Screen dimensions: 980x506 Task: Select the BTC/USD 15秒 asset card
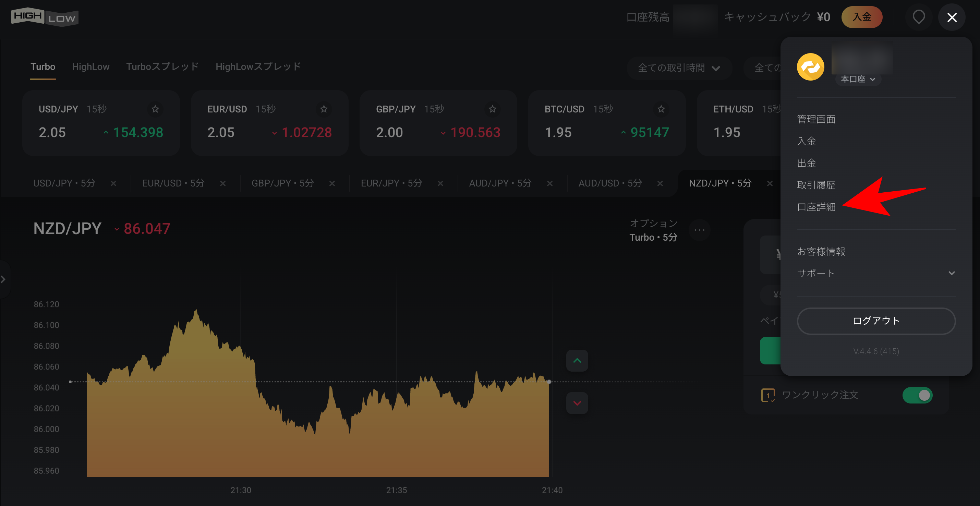(x=607, y=123)
